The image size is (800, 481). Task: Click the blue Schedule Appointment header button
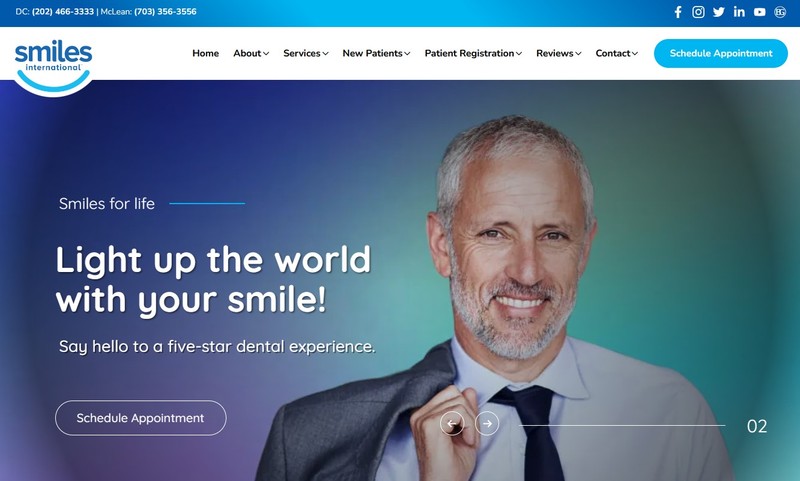click(x=721, y=53)
